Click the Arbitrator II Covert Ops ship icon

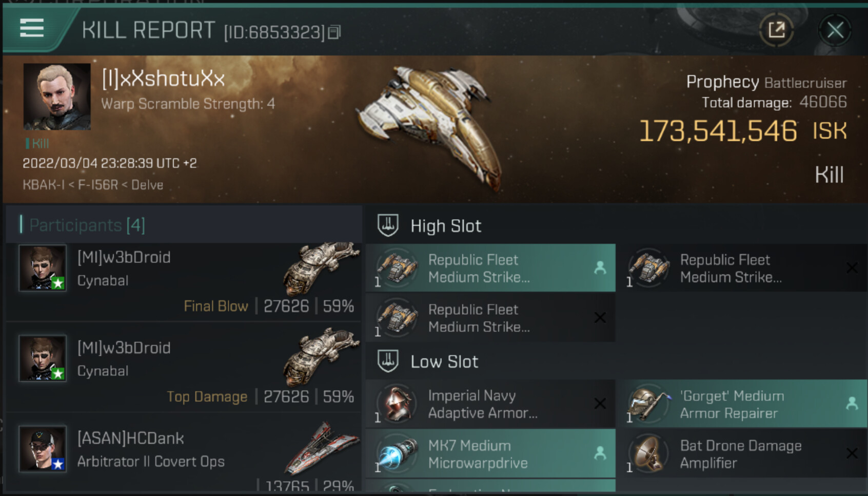(321, 448)
